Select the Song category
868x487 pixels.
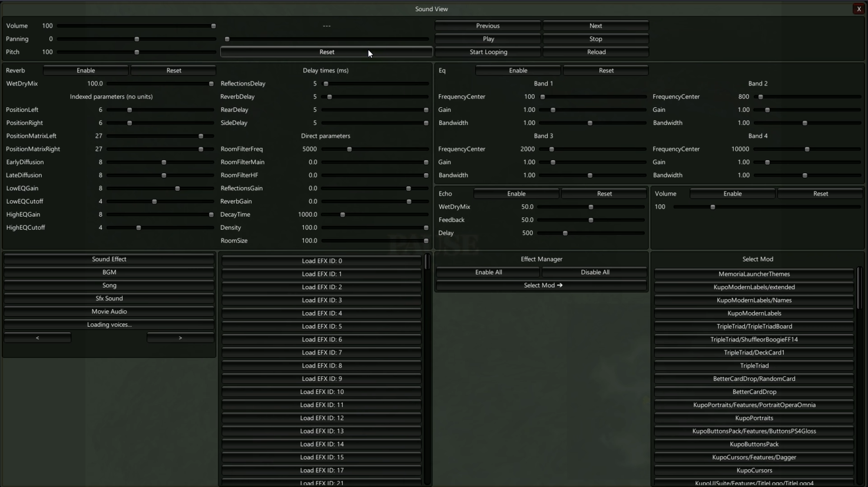tap(109, 286)
